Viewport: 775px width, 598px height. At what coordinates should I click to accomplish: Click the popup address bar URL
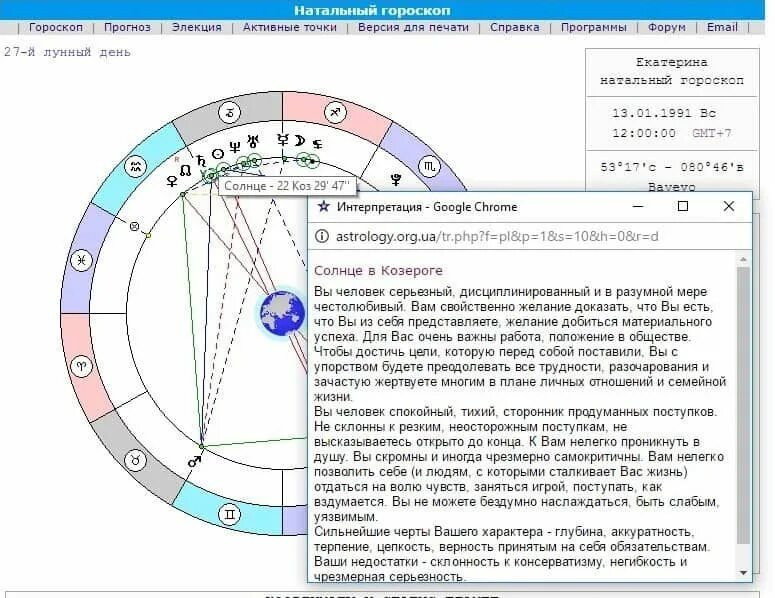(x=497, y=236)
